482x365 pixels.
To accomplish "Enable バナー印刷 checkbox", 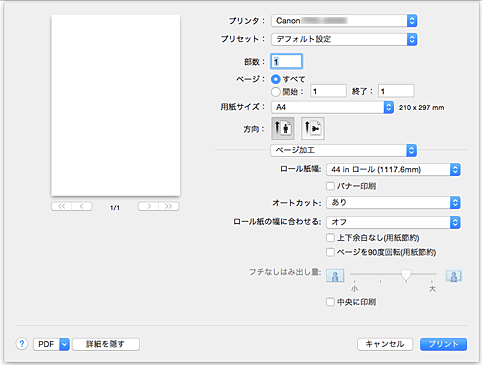I will pos(330,186).
